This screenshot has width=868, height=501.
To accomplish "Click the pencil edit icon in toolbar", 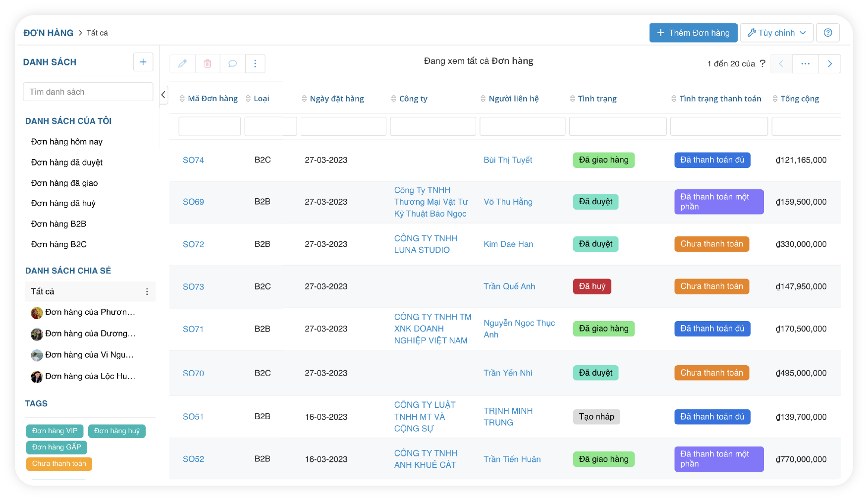I will tap(182, 63).
